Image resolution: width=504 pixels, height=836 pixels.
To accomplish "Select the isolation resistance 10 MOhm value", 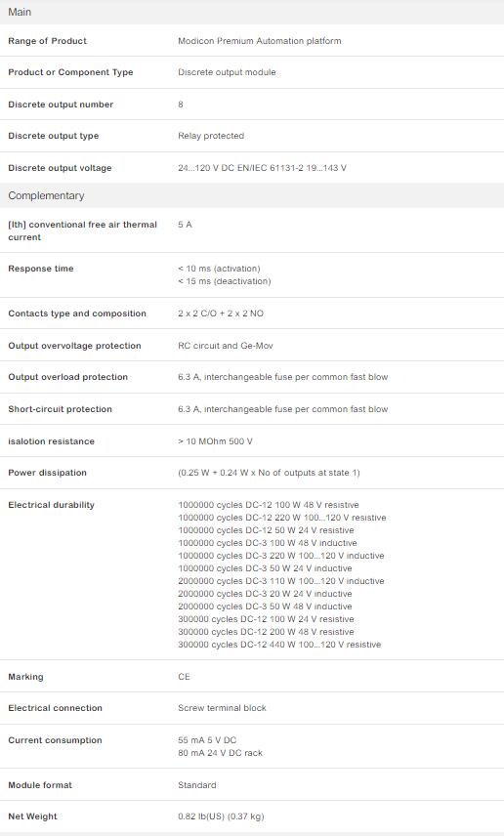I will (216, 441).
